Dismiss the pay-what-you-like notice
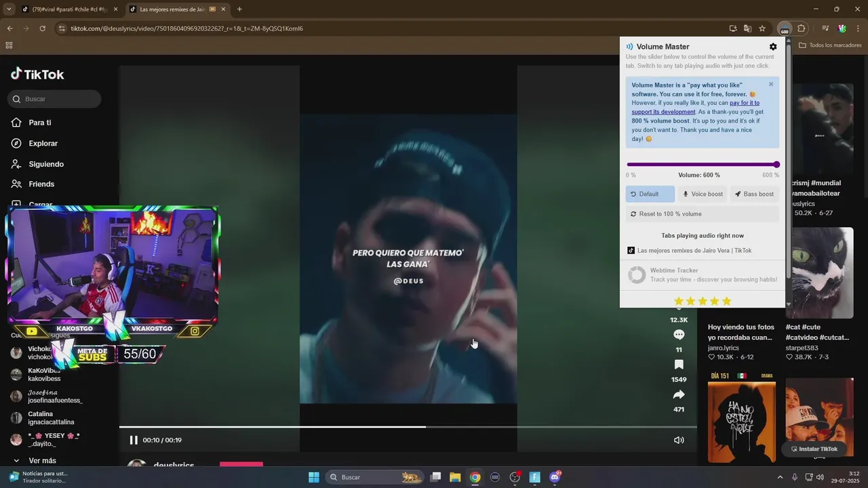 771,85
